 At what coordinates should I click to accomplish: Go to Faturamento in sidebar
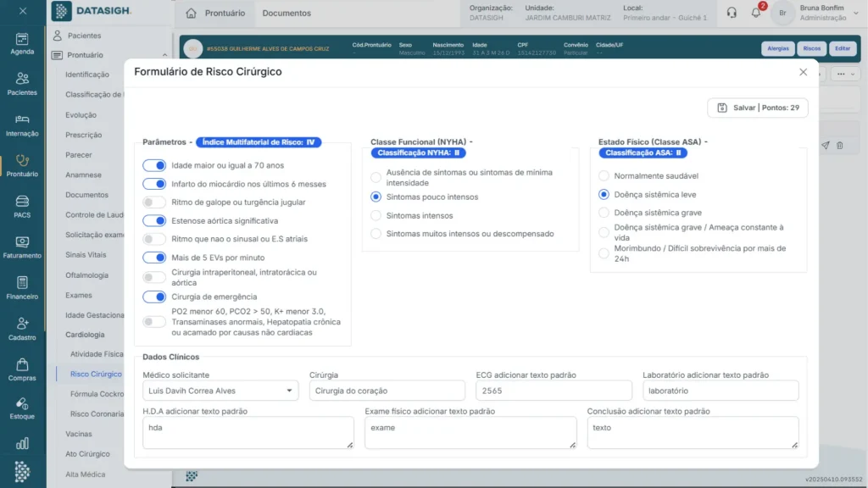point(23,247)
